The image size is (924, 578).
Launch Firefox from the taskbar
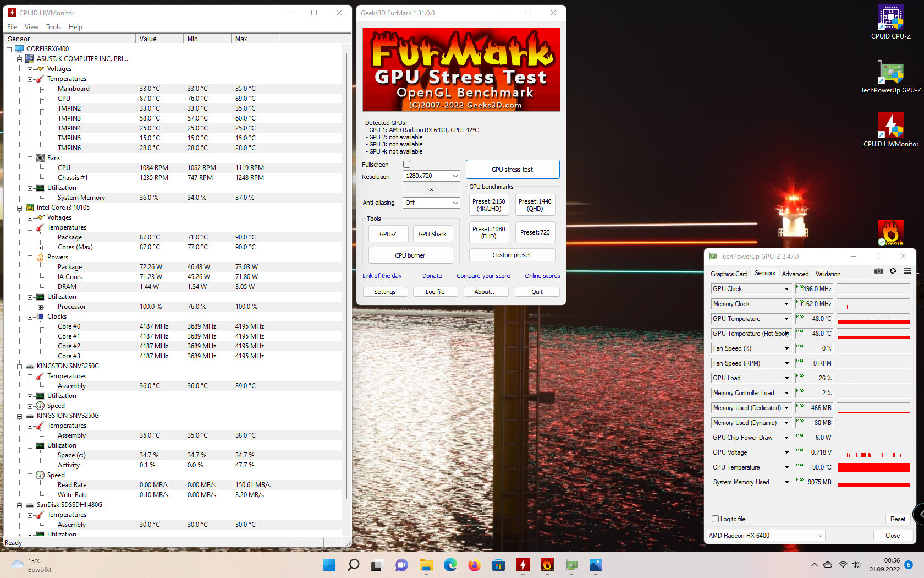click(x=474, y=565)
